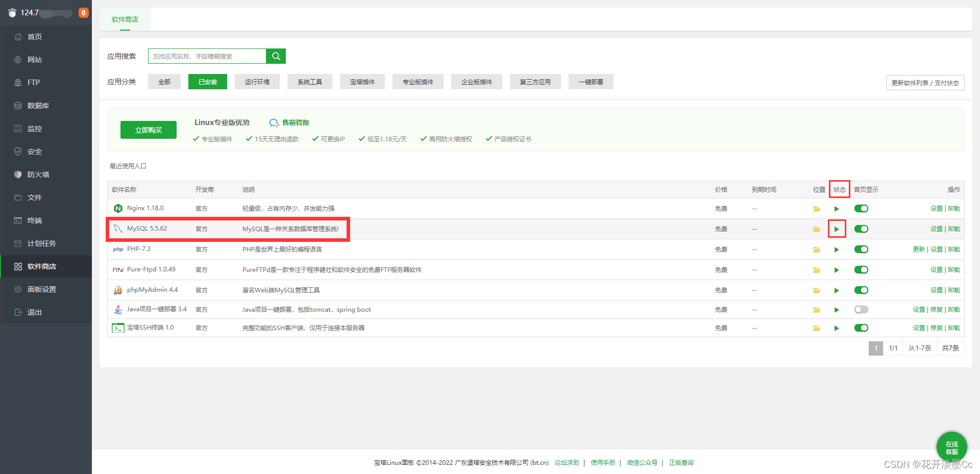Open 数据库 in the sidebar
The width and height of the screenshot is (980, 474).
click(x=46, y=106)
